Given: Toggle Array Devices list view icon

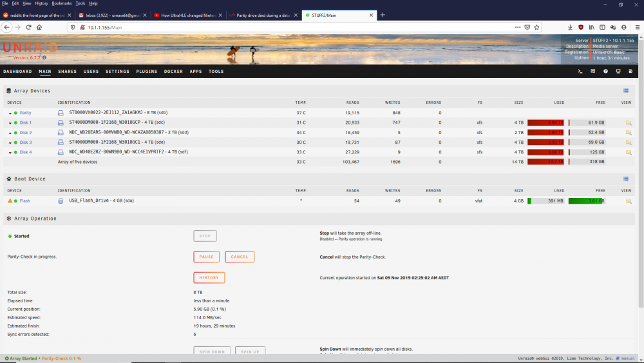Looking at the screenshot, I should pos(626,91).
